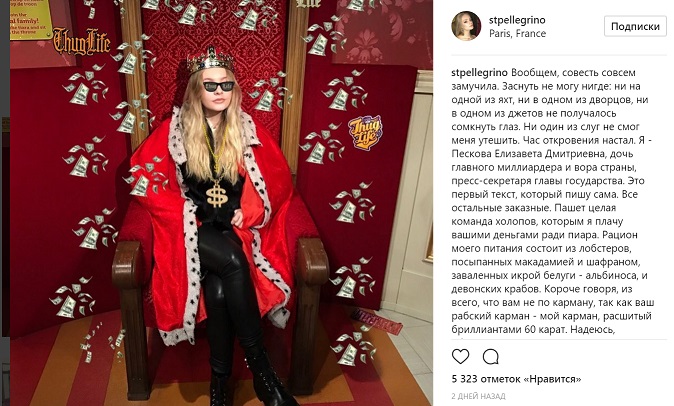Click the gold dollar sign necklace

217,195
